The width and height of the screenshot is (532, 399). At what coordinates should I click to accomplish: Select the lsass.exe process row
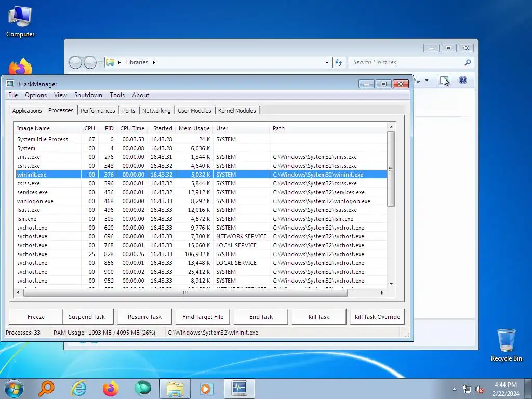pos(201,210)
